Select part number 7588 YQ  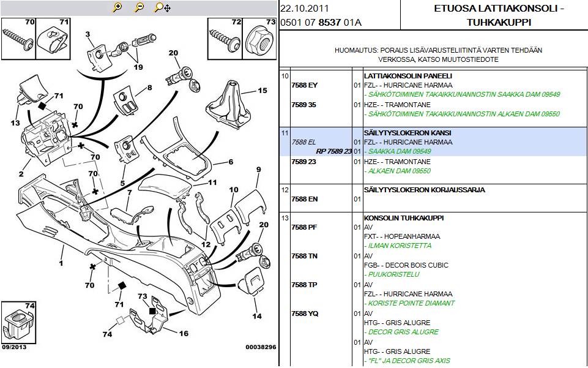click(305, 314)
